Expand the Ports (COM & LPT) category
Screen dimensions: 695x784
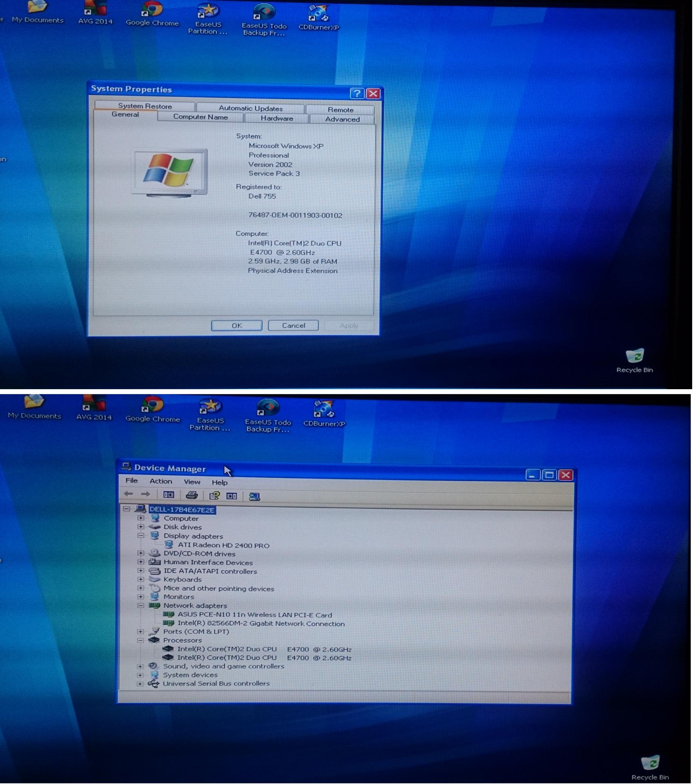click(x=140, y=631)
